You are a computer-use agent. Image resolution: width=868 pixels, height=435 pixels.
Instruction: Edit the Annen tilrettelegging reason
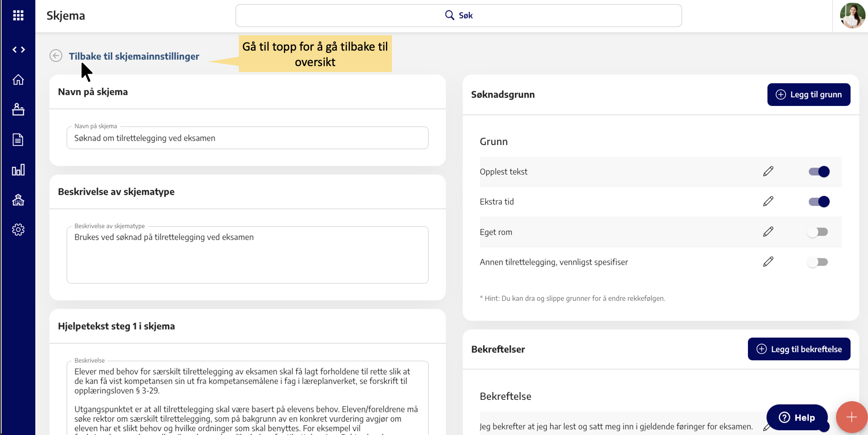[x=768, y=262]
